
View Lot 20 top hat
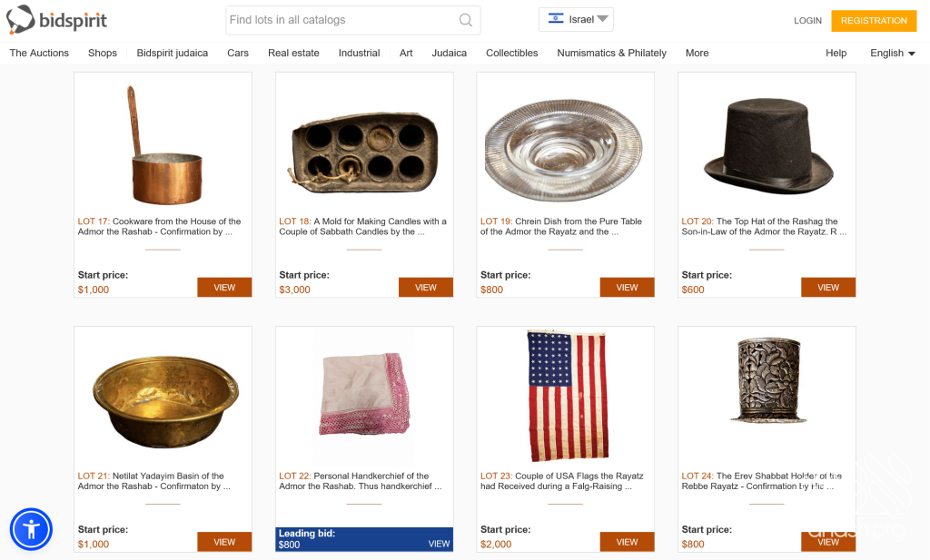827,288
